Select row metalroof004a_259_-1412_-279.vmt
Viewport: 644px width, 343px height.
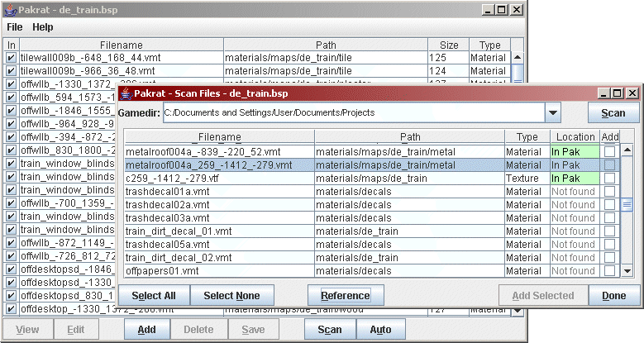click(x=372, y=165)
